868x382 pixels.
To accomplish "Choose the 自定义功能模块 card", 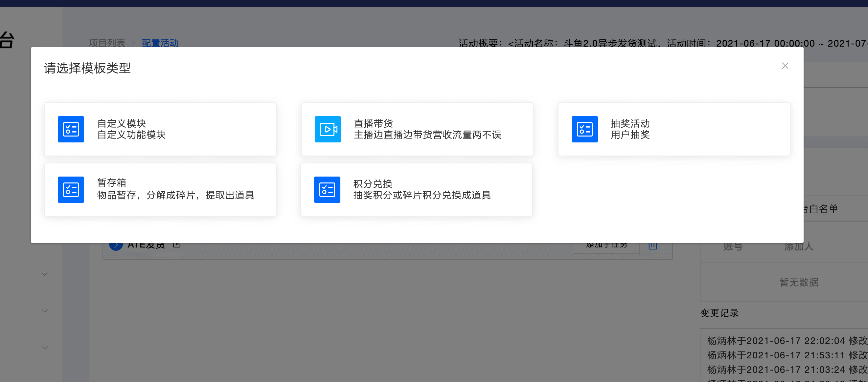I will (x=160, y=129).
